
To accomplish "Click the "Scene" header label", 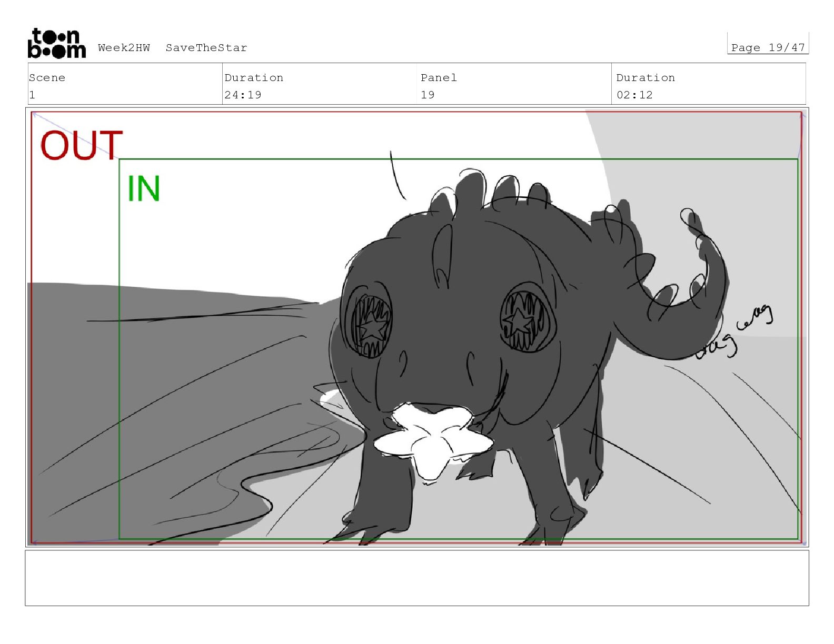I will click(47, 78).
